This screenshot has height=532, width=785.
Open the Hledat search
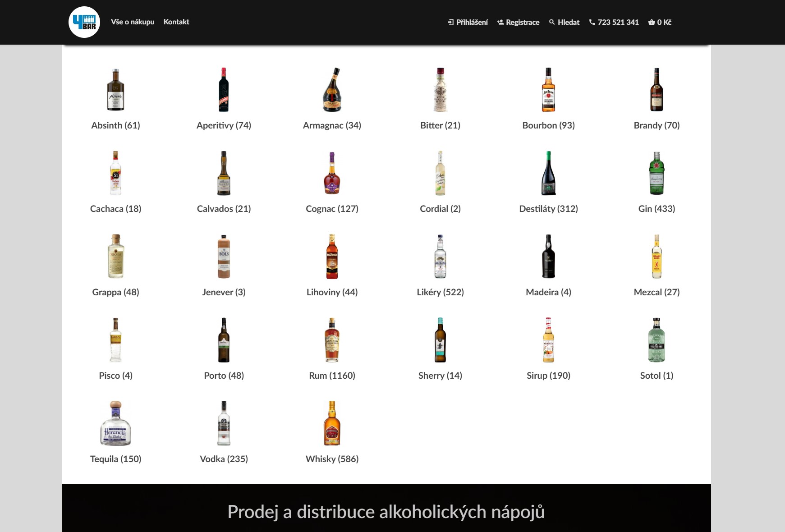click(564, 23)
